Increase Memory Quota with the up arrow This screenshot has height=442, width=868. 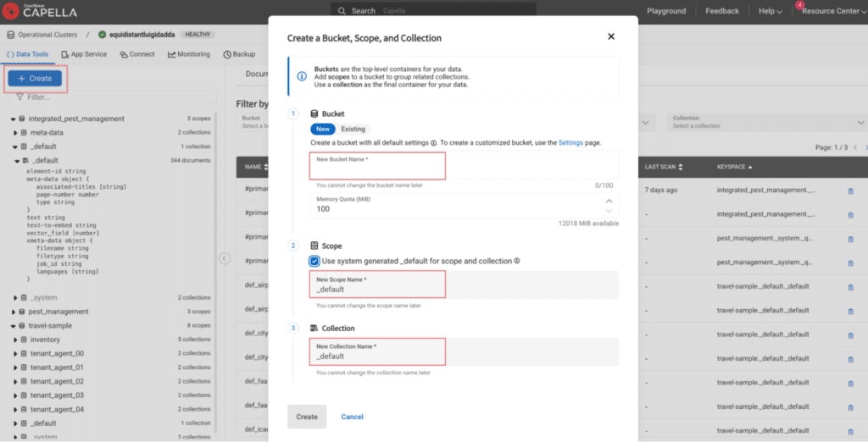pyautogui.click(x=609, y=202)
